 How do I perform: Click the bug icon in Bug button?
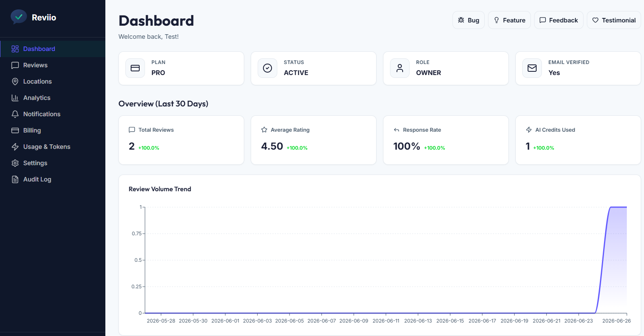point(461,20)
